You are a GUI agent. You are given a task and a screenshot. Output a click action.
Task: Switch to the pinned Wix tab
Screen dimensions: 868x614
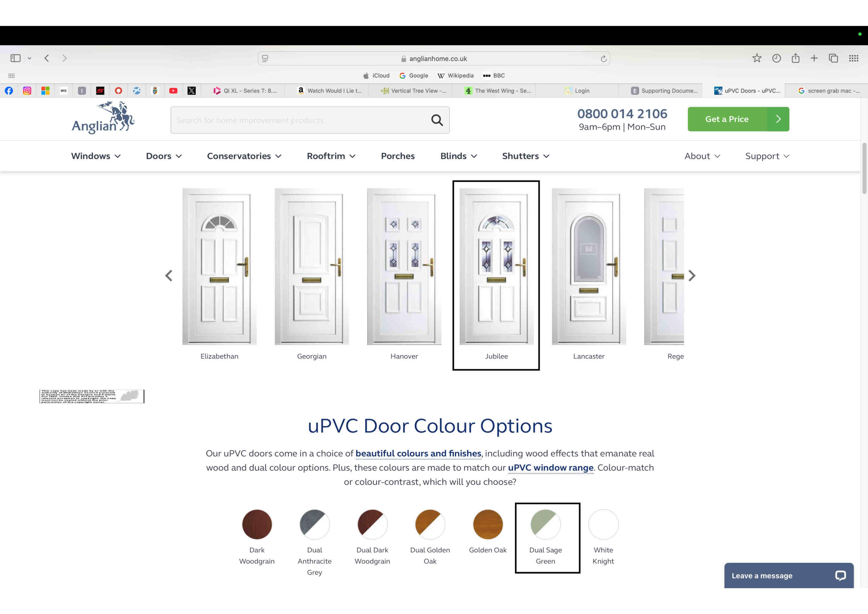tap(64, 91)
